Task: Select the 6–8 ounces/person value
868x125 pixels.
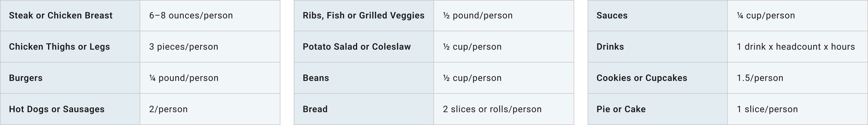Action: pos(191,15)
